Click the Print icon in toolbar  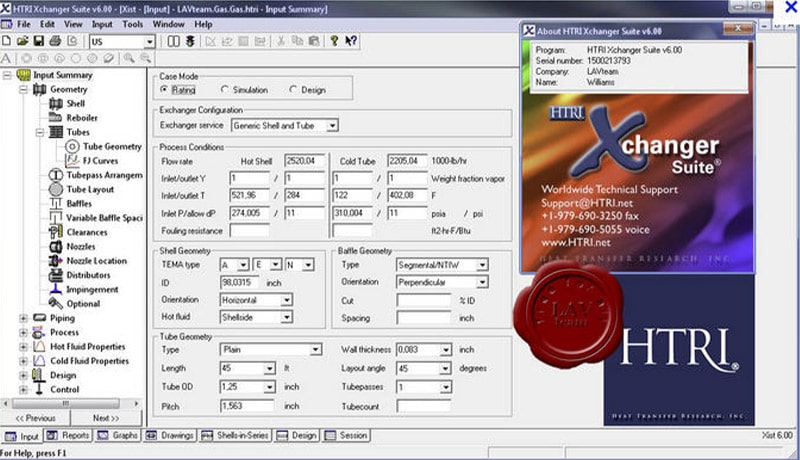click(53, 41)
